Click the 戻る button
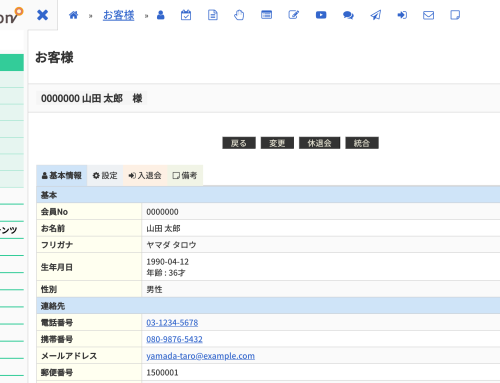 [x=239, y=143]
